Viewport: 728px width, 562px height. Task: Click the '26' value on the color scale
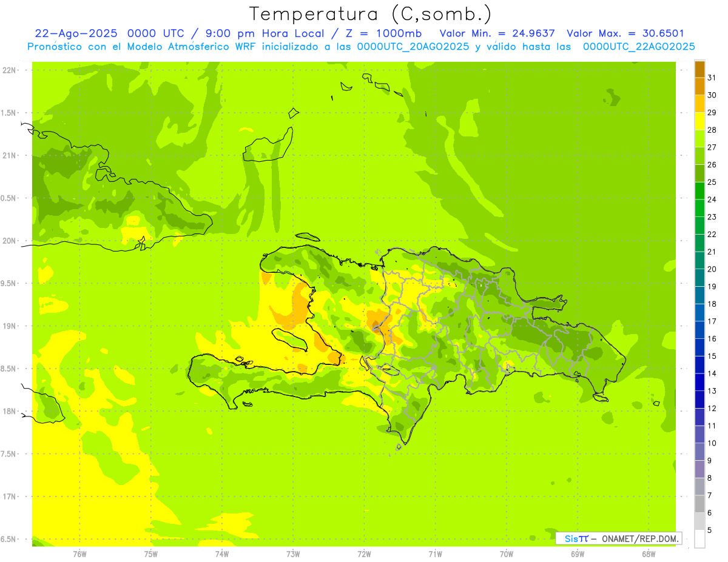click(x=712, y=165)
